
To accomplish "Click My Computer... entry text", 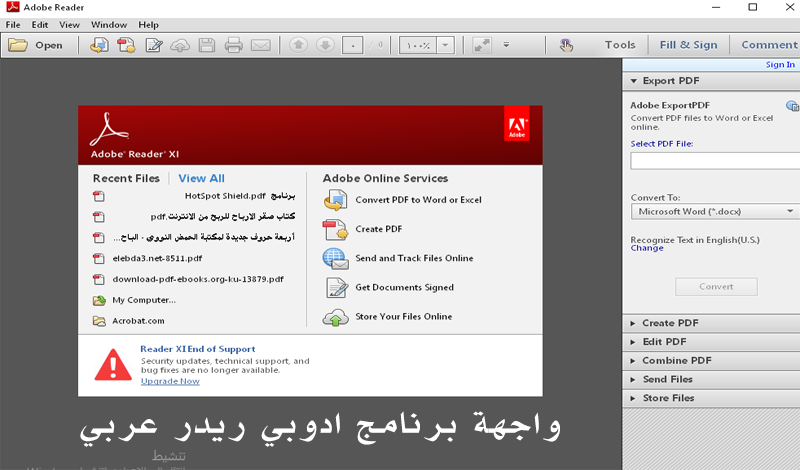I will (144, 300).
